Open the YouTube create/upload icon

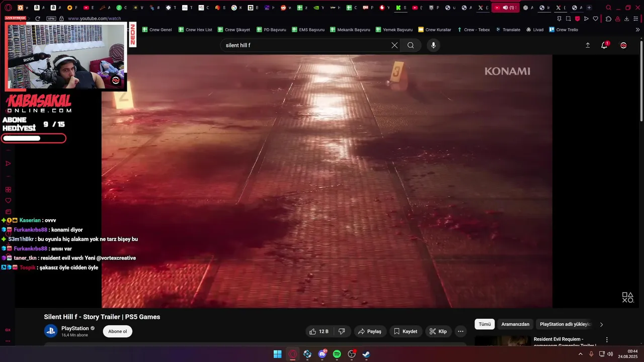click(x=588, y=45)
